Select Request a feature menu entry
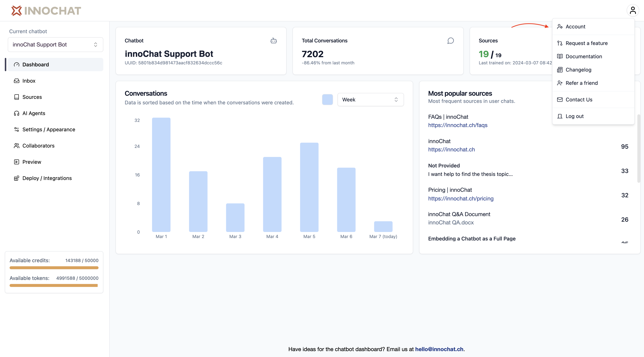 586,43
